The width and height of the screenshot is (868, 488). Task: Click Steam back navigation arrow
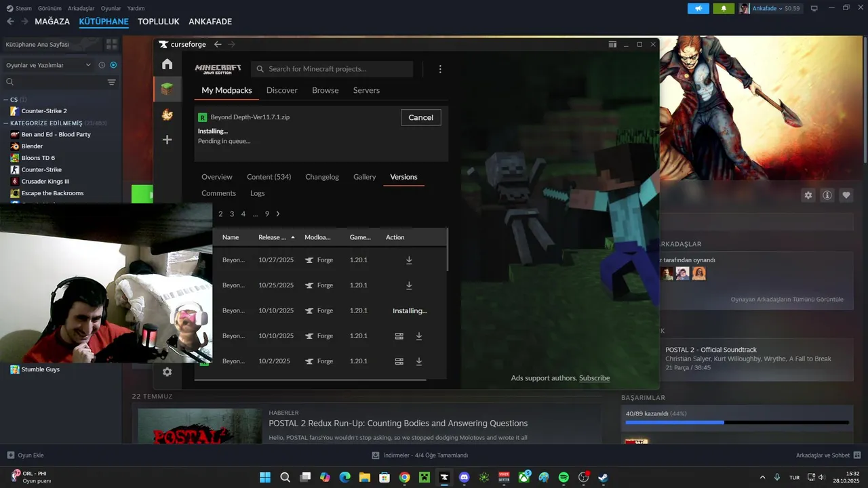tap(10, 22)
